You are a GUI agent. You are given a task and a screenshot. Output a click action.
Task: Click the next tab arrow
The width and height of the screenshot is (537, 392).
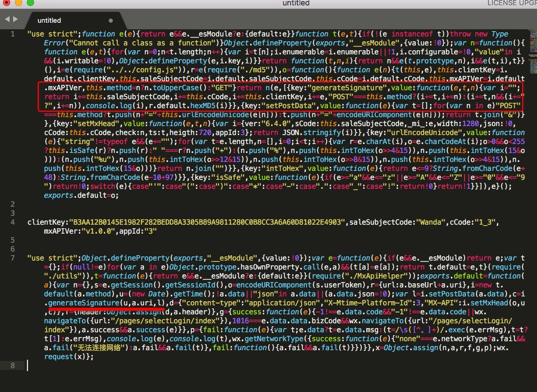click(x=15, y=19)
